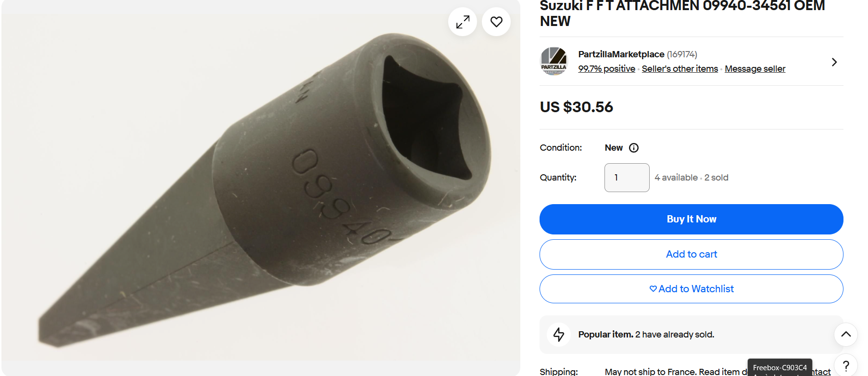Open the condition info icon next to New
Image resolution: width=868 pixels, height=376 pixels.
[x=634, y=148]
